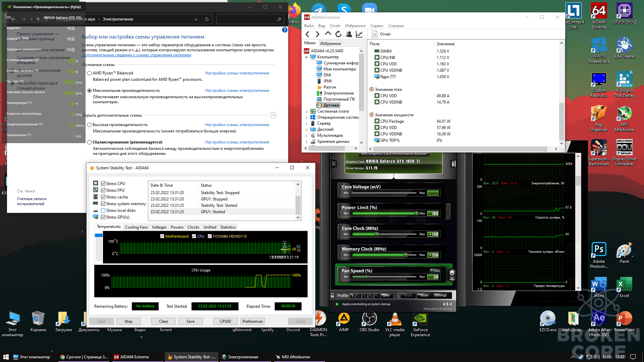The height and width of the screenshot is (362, 644).
Task: Click Stop button in Stability Test
Action: pos(128,321)
